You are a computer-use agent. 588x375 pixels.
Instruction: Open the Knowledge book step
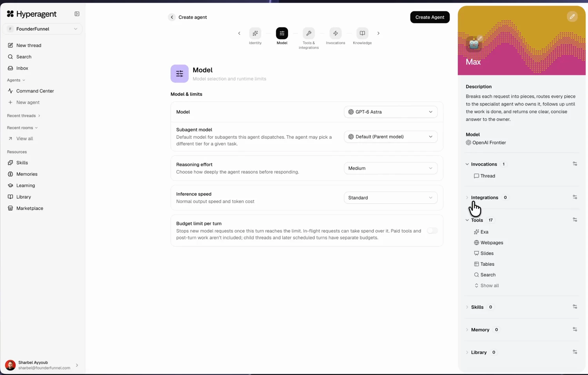[x=362, y=33]
